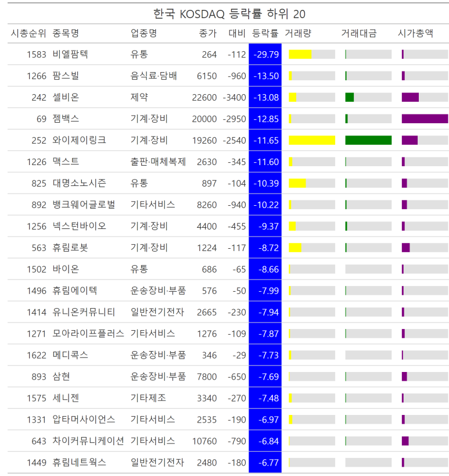This screenshot has width=449, height=476.
Task: Select the stock name 메디콕스
Action: (70, 355)
